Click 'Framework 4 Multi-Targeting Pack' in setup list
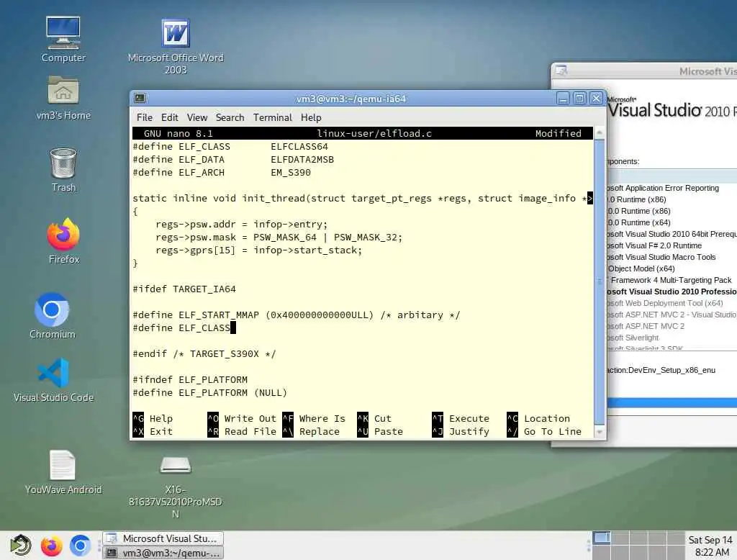Viewport: 737px width, 560px height. (671, 280)
